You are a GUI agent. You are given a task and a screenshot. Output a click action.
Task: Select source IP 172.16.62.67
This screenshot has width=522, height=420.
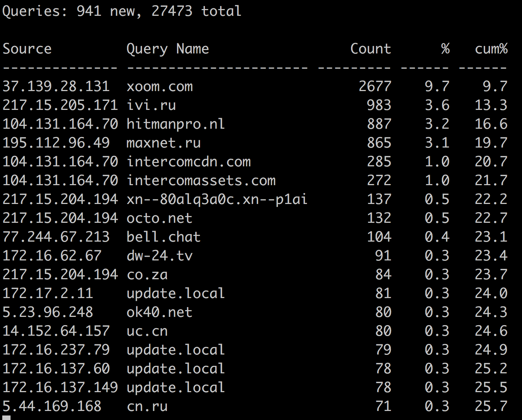[x=52, y=256]
